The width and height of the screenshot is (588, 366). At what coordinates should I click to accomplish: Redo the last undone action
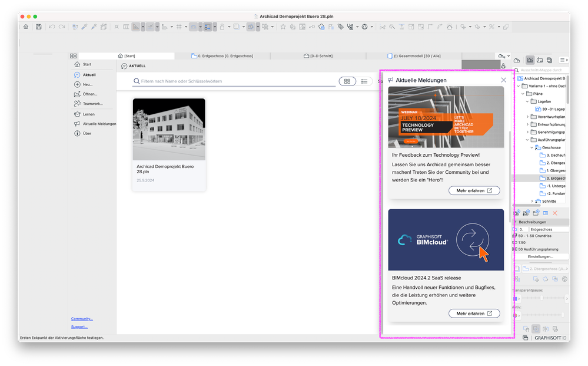(x=62, y=27)
